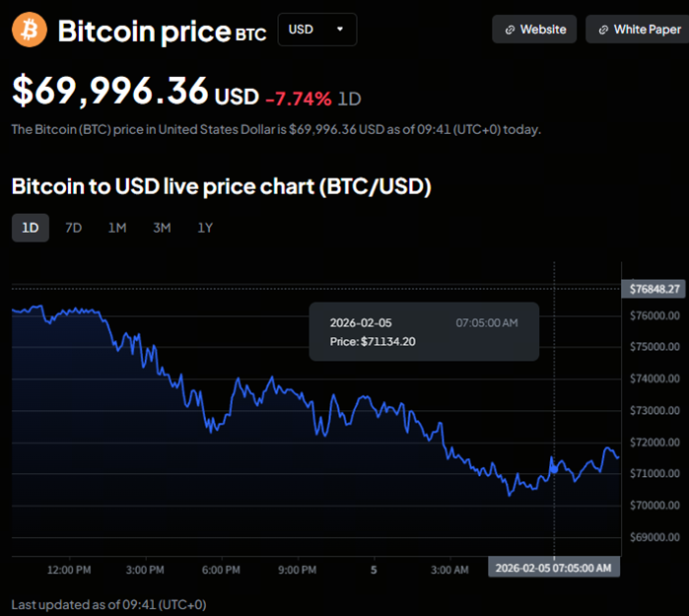Click the chain-link icon beside White Paper
The height and width of the screenshot is (616, 689).
pos(603,30)
